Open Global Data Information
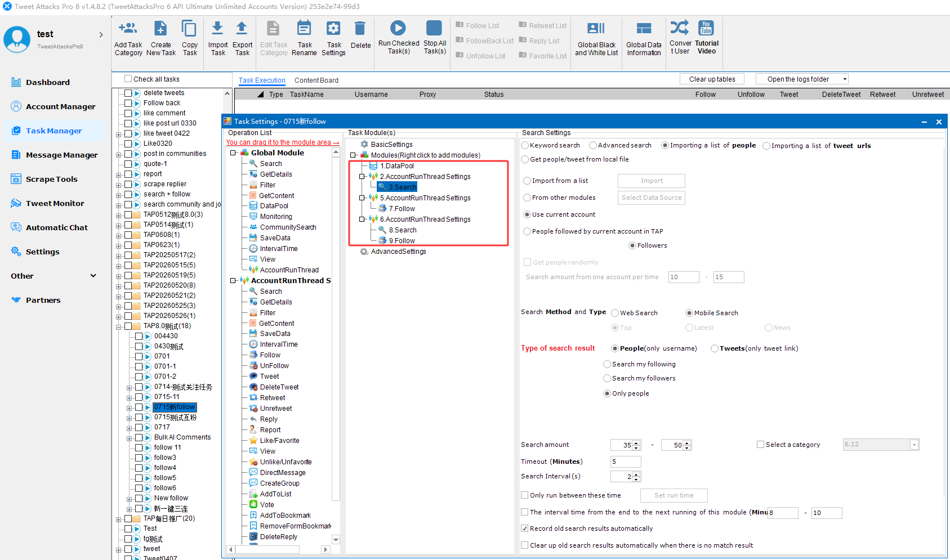Screen dimensions: 950x560 644,29
